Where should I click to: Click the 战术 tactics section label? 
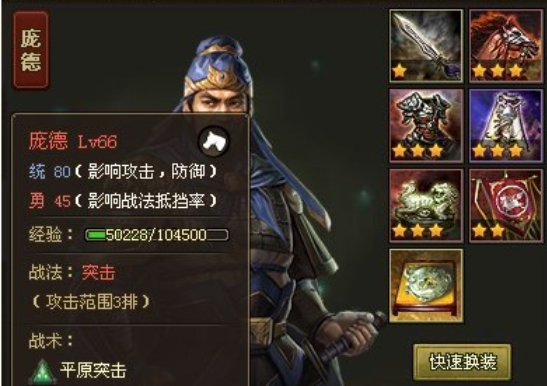(x=51, y=341)
